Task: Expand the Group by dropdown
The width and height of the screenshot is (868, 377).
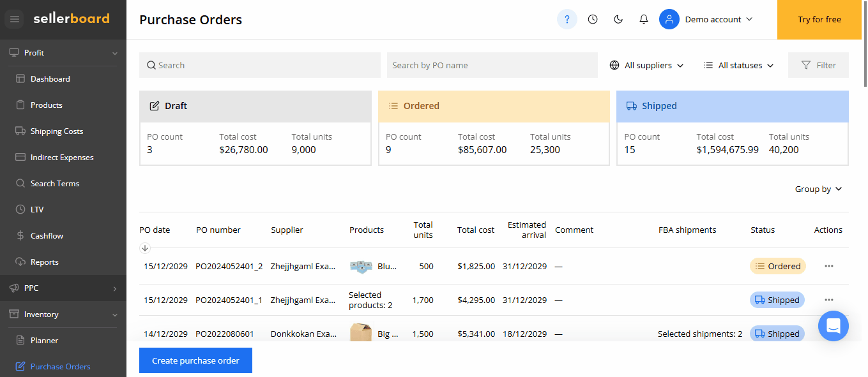Action: (818, 189)
